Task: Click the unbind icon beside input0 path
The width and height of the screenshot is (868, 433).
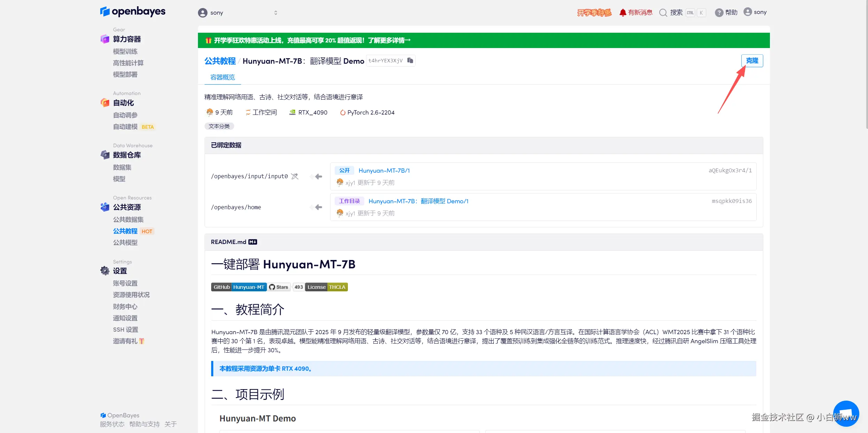Action: click(295, 176)
